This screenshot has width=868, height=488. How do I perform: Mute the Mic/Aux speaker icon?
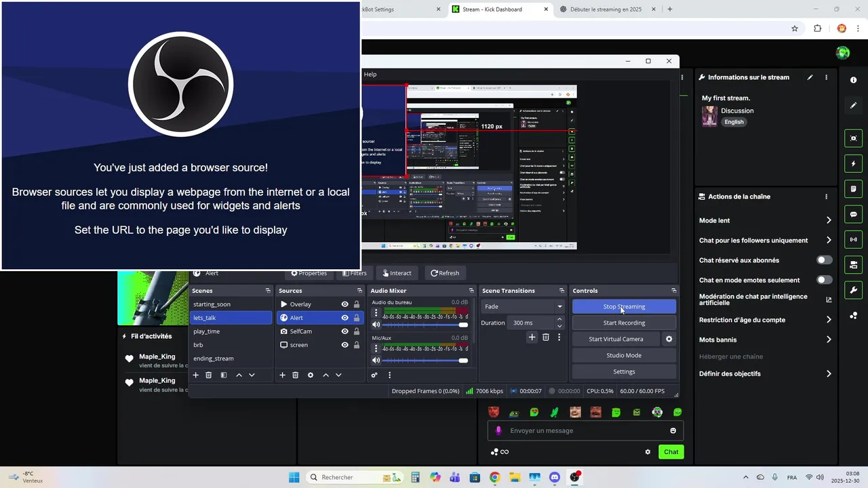click(376, 360)
